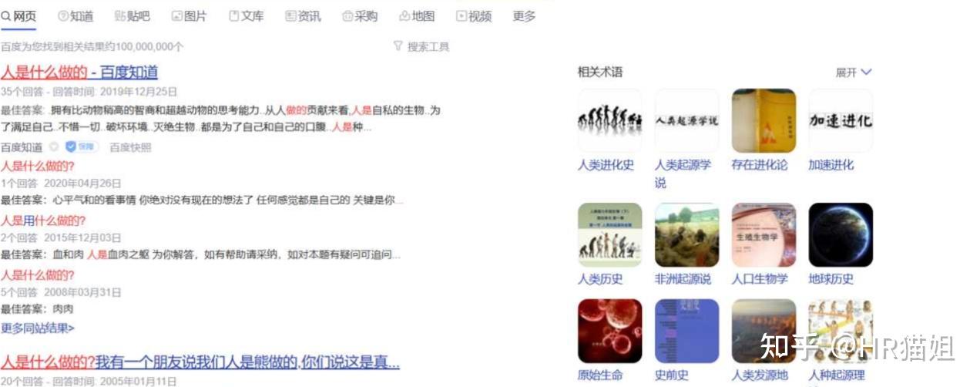Switch to the 视频 video tab
Image resolution: width=980 pixels, height=387 pixels.
[474, 15]
